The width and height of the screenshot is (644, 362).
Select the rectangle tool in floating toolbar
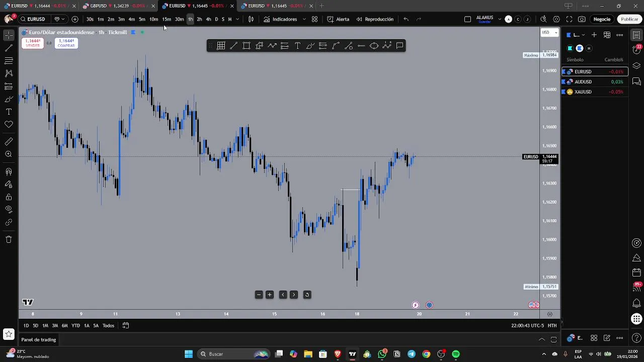[x=247, y=46]
